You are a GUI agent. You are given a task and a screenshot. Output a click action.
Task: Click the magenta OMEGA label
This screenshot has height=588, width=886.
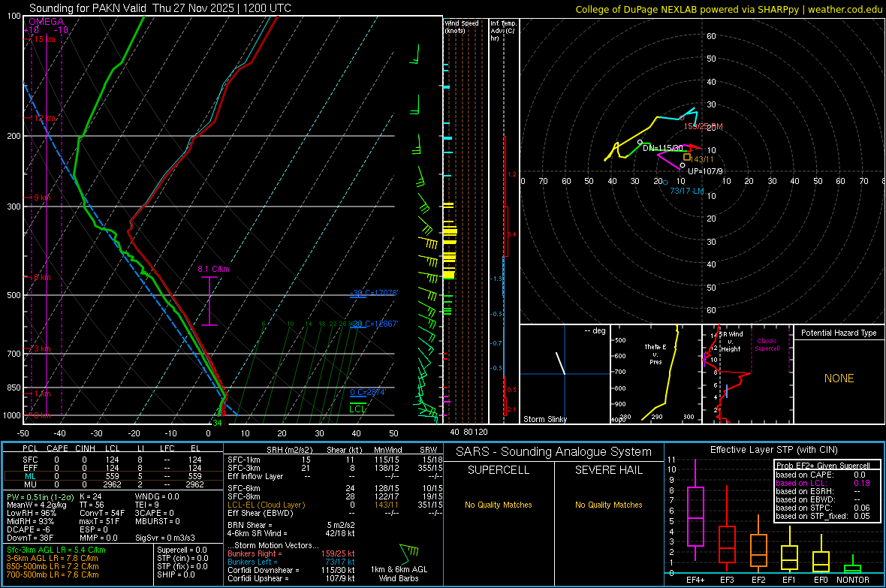(x=47, y=22)
